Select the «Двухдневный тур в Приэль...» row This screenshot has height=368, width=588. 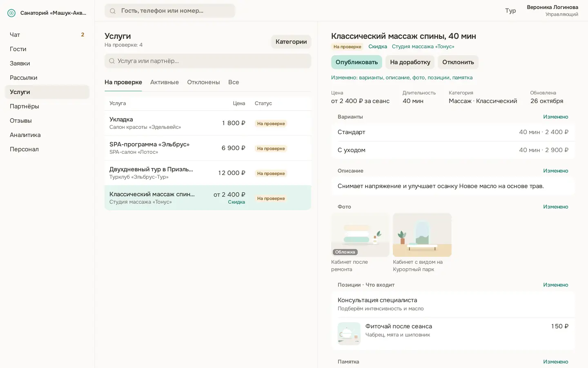pos(208,173)
